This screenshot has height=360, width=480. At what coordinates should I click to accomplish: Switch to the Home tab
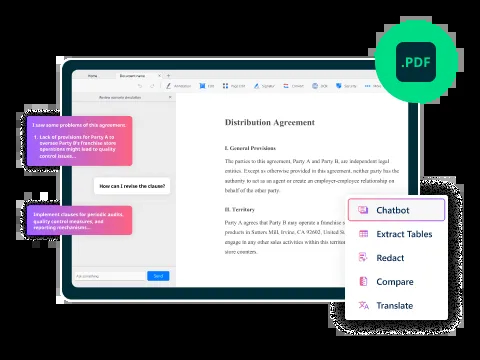92,76
